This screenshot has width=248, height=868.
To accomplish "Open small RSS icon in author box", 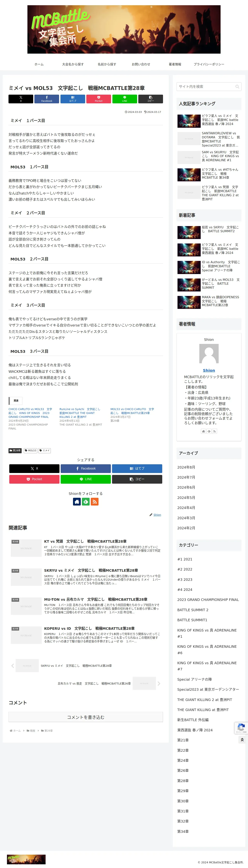I will click(214, 431).
